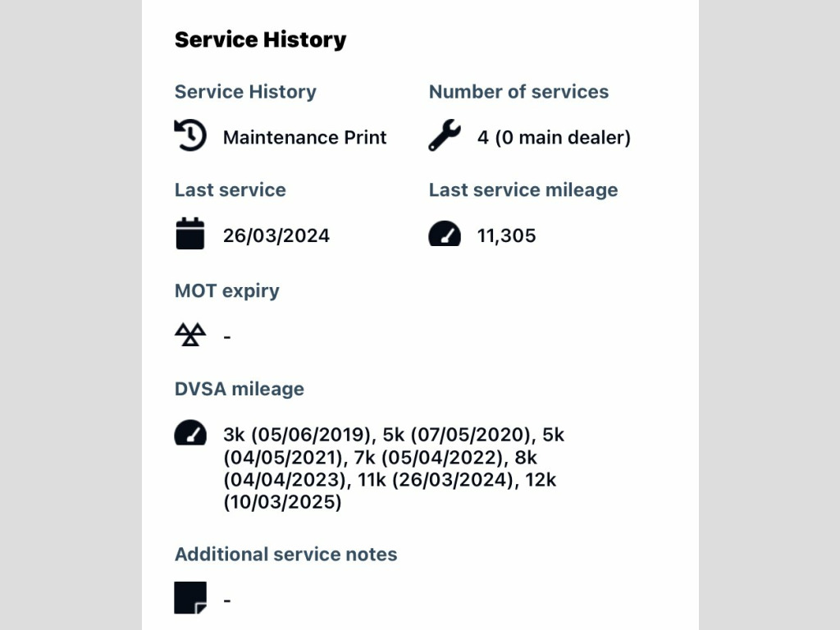Click the MOT expiry label
The image size is (840, 630).
pos(227,290)
